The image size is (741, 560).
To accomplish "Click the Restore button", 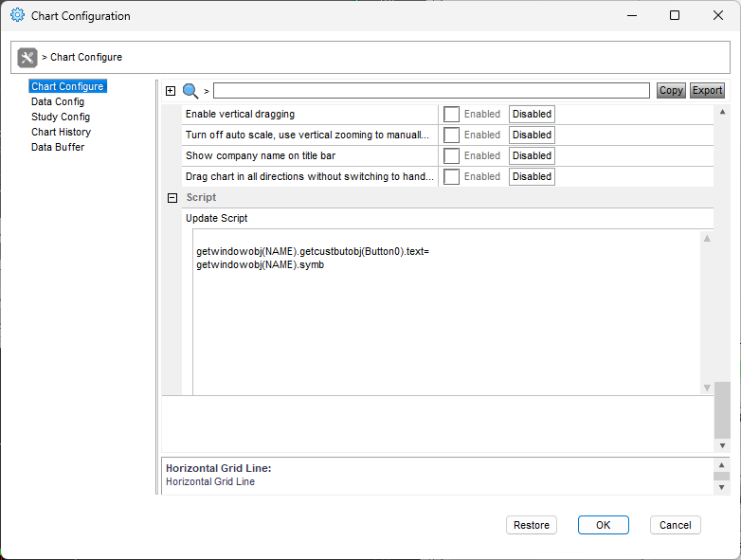I will pyautogui.click(x=532, y=525).
